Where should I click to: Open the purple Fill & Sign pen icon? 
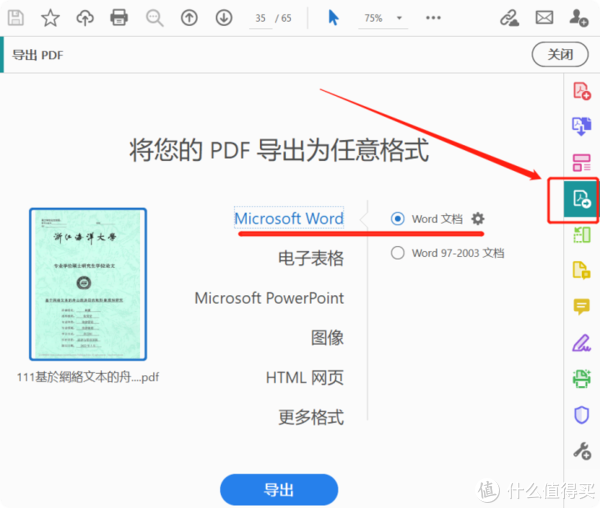pyautogui.click(x=582, y=342)
